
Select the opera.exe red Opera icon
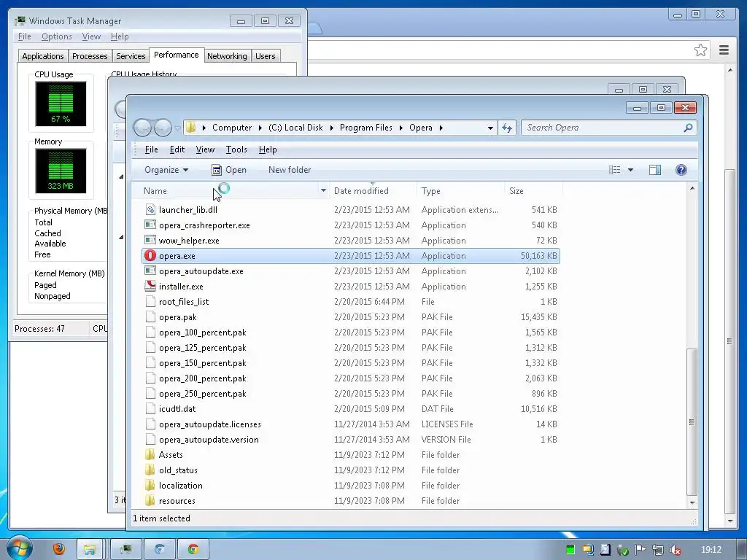(x=150, y=256)
